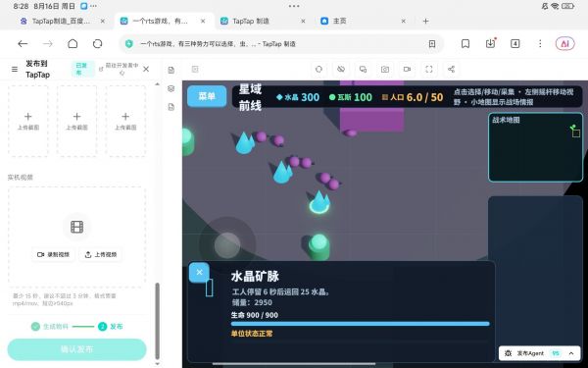Image resolution: width=588 pixels, height=368 pixels.
Task: Open reader mode icon in address bar
Action: point(432,44)
